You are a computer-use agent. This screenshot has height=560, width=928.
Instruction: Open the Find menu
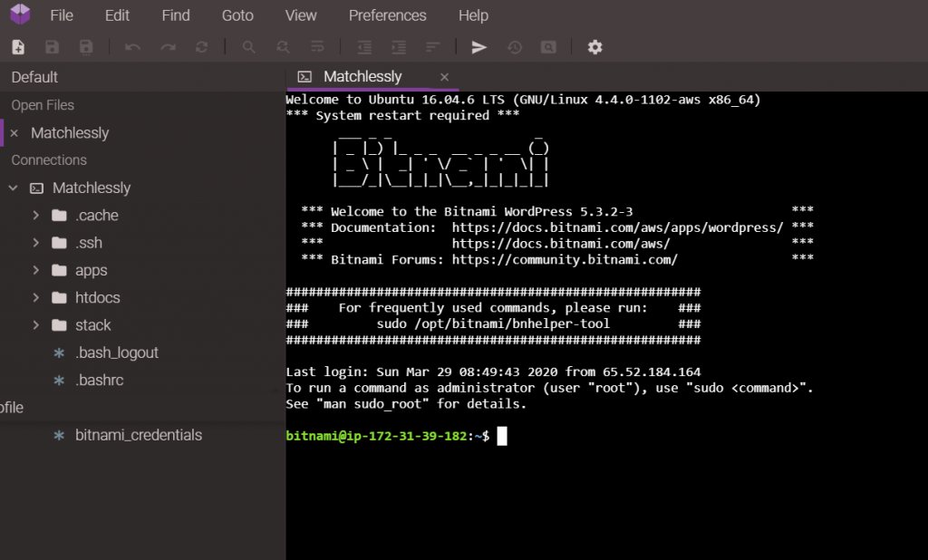pos(176,15)
